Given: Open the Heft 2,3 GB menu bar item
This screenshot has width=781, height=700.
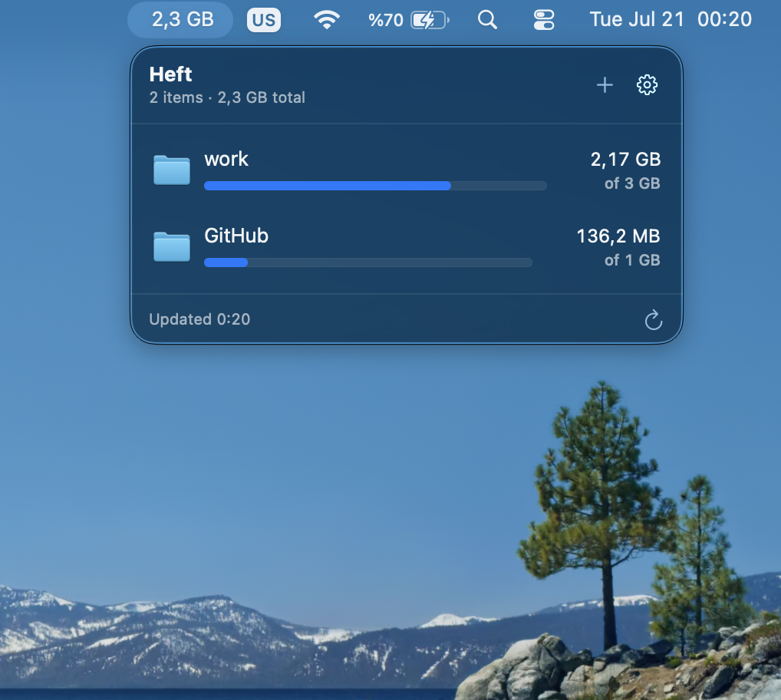Looking at the screenshot, I should tap(180, 20).
